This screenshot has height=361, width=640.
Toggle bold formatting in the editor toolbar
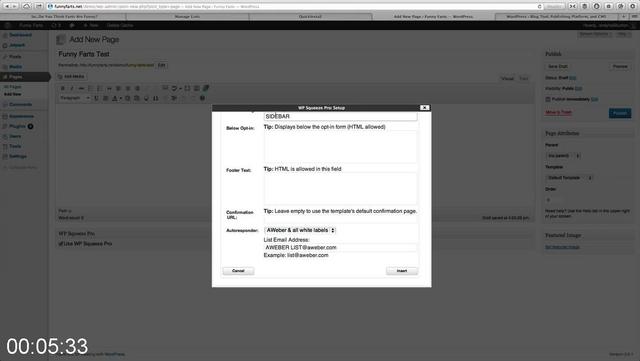pyautogui.click(x=62, y=88)
